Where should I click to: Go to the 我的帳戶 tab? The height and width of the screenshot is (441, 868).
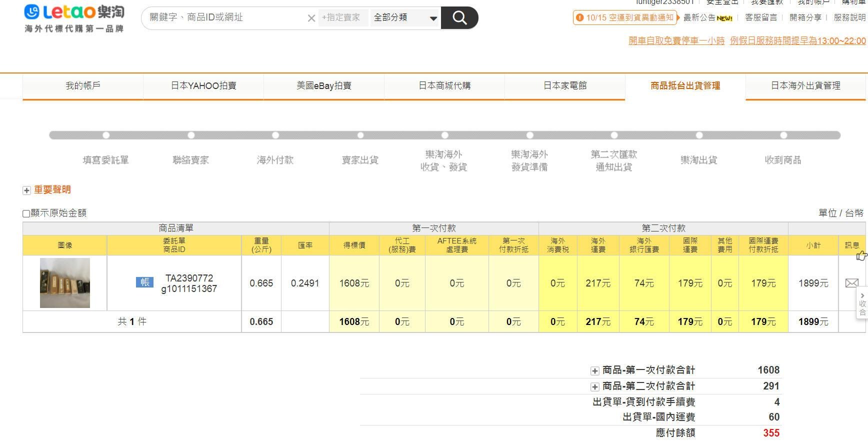pyautogui.click(x=83, y=86)
